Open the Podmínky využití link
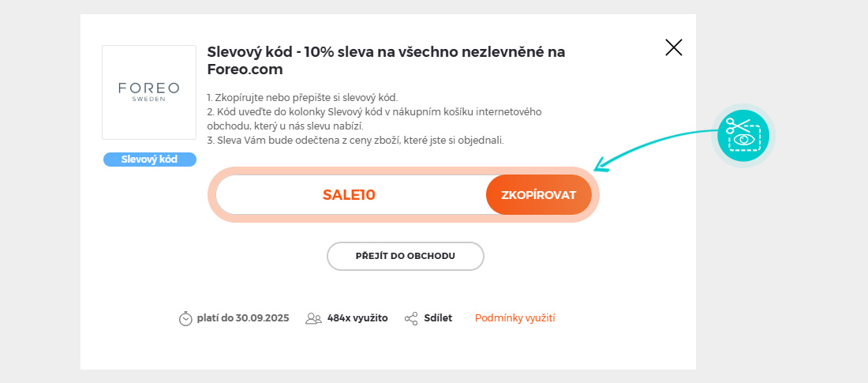 tap(514, 318)
